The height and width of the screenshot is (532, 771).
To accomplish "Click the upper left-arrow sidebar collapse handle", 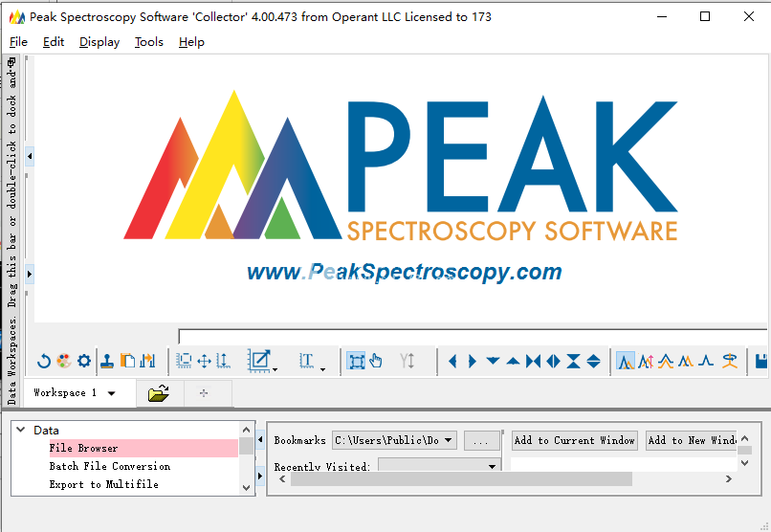I will coord(30,156).
